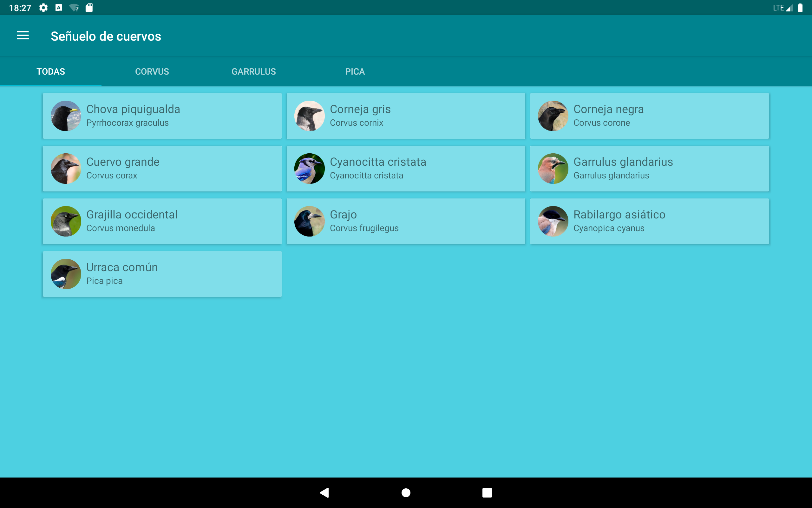Tap the Grajo rook photo
Screen dimensions: 812x508
point(309,221)
